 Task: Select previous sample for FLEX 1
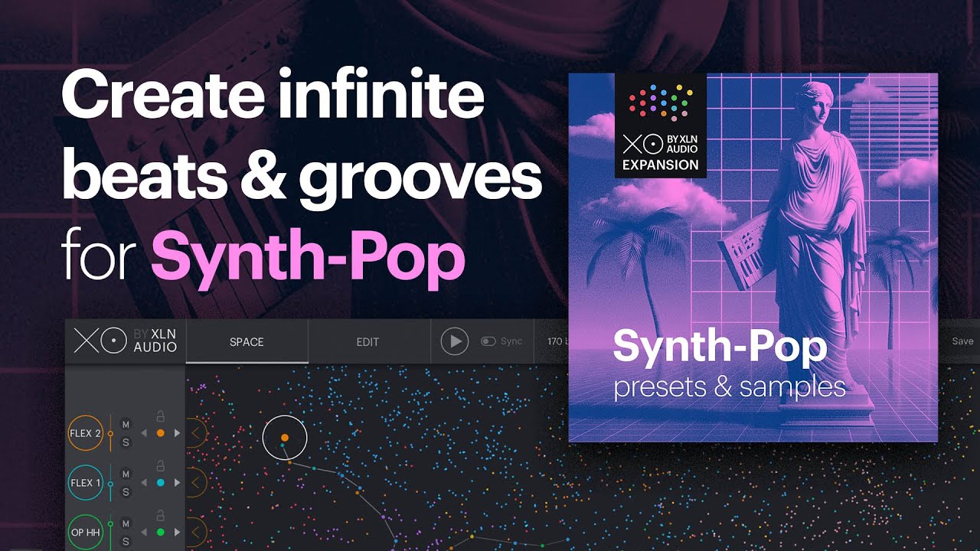click(143, 483)
